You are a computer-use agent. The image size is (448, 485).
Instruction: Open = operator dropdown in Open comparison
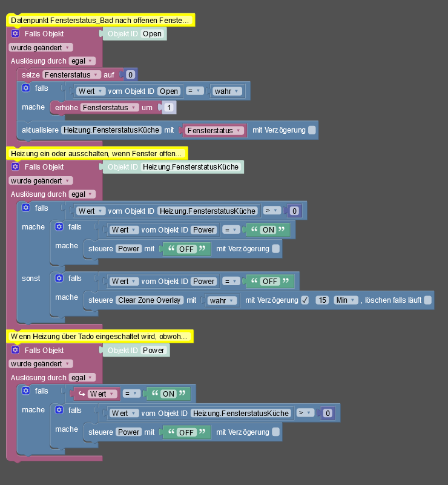[195, 91]
